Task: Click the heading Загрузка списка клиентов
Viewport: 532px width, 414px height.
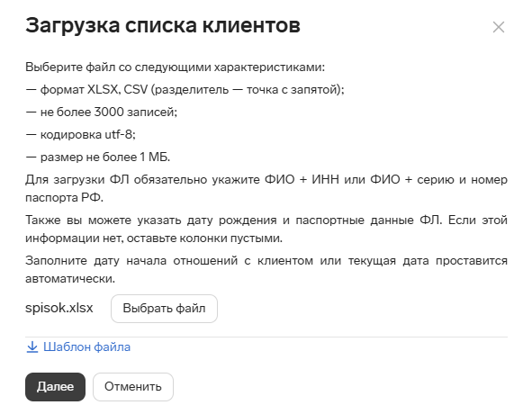Action: [x=163, y=25]
